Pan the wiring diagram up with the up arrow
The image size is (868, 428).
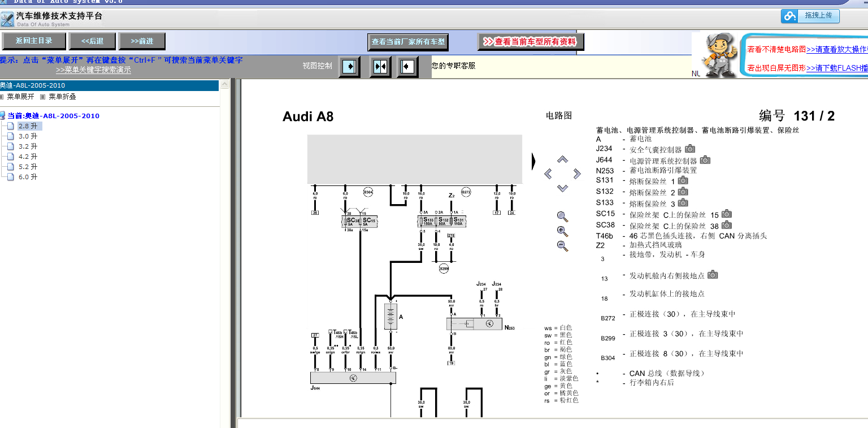tap(562, 159)
